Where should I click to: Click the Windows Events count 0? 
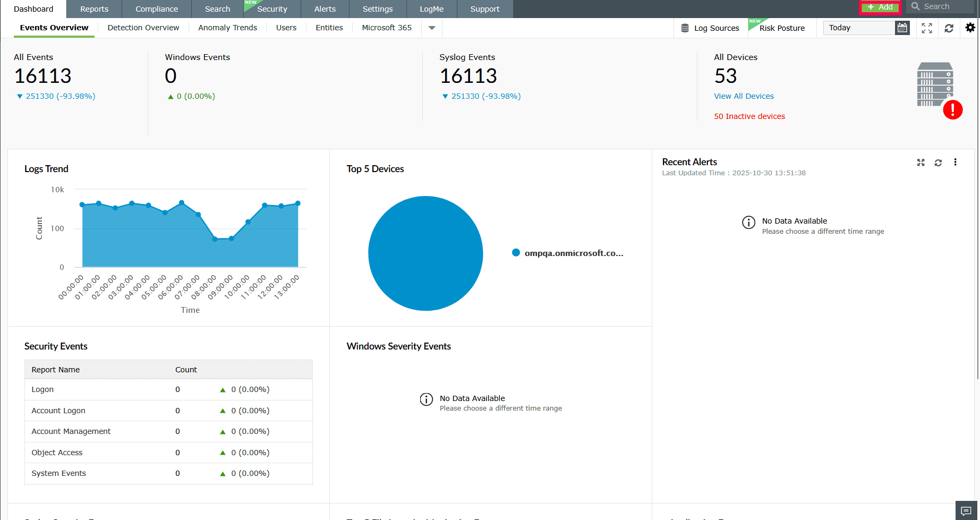click(x=171, y=76)
